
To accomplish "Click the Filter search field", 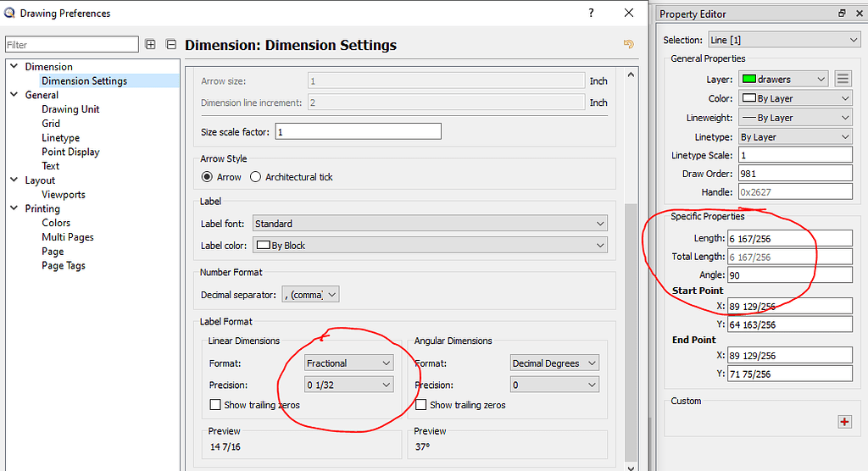I will (x=72, y=44).
